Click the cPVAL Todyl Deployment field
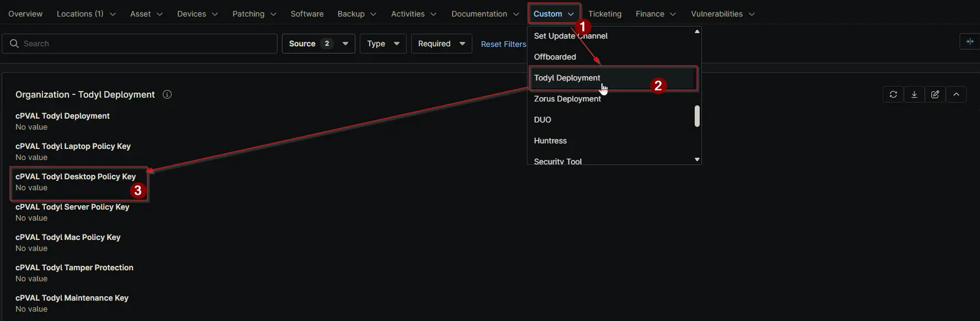Image resolution: width=980 pixels, height=321 pixels. [x=62, y=121]
